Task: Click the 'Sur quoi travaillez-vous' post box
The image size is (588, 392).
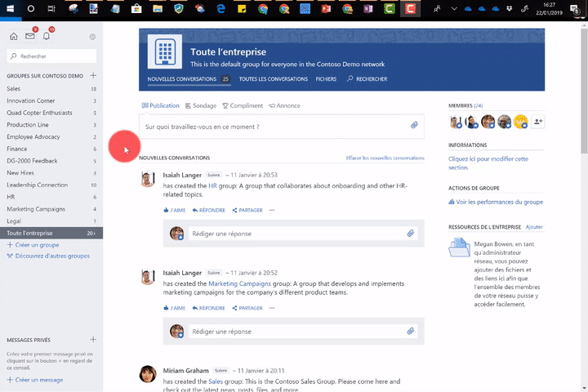Action: [282, 127]
